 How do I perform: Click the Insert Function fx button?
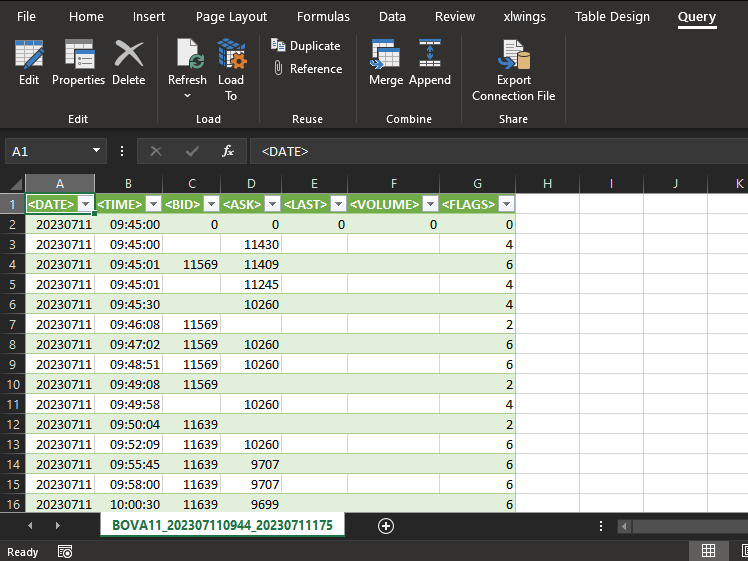(x=228, y=151)
